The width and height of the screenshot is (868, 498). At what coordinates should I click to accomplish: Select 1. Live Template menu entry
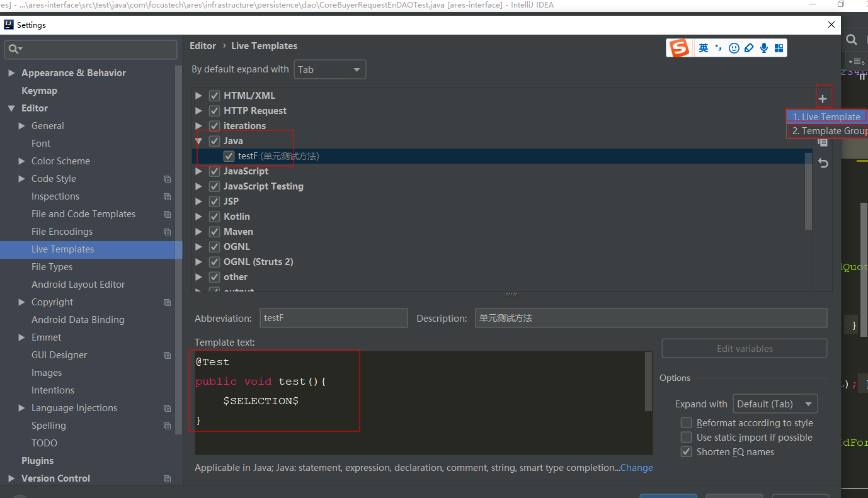pyautogui.click(x=826, y=116)
